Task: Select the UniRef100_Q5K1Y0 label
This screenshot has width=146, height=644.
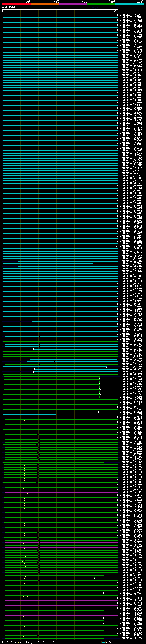Action: coord(131,374)
